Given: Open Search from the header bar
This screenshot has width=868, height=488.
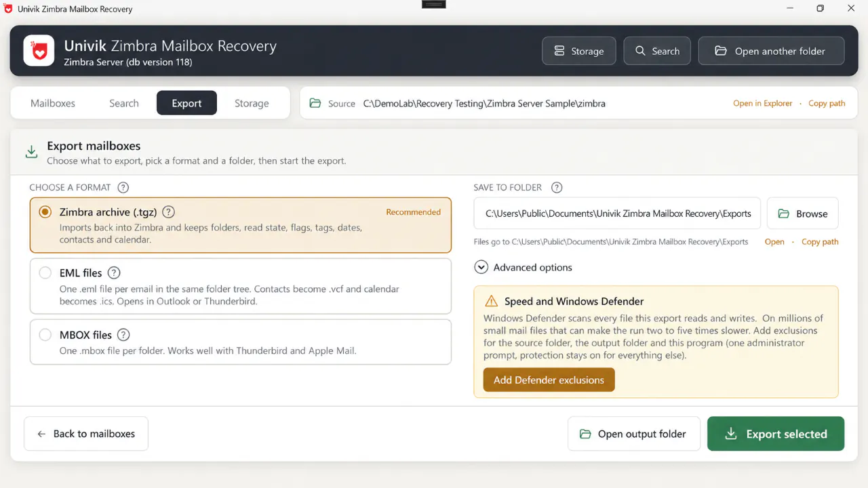Looking at the screenshot, I should coord(657,51).
